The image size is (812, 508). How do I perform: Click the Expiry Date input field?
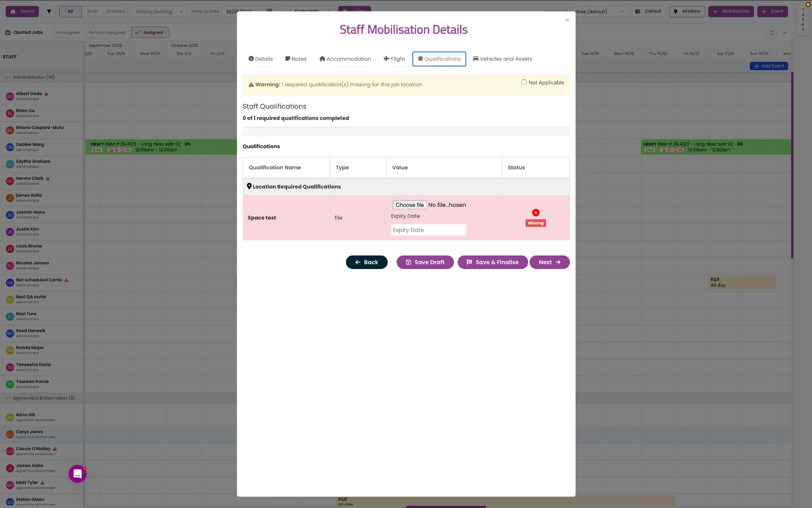coord(428,230)
